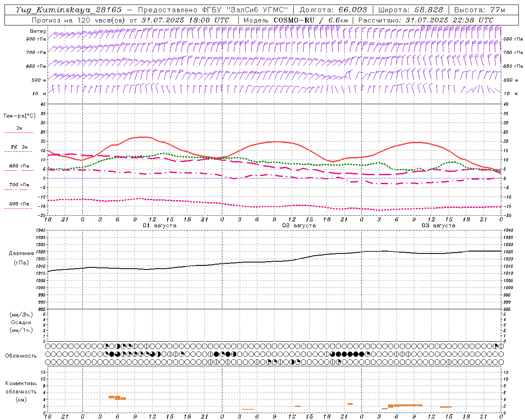
Task: Select 'Рассчитано: 31.07.2025 22:38 UTC' text
Action: (x=426, y=20)
